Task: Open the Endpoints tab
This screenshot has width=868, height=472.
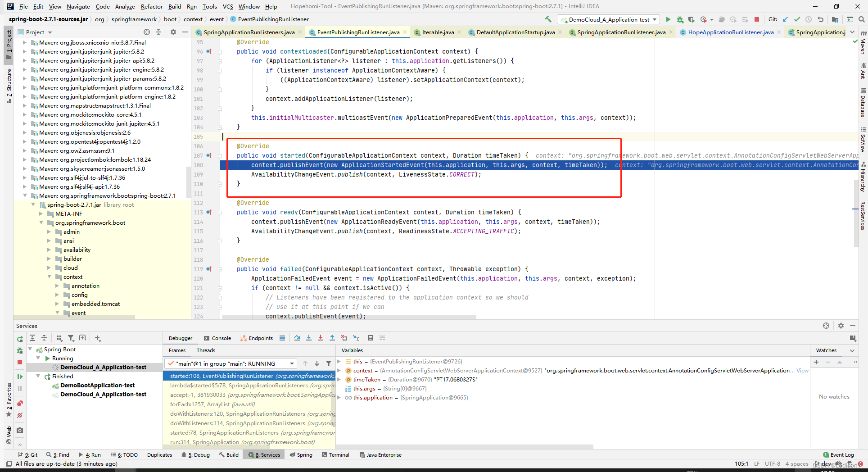Action: pos(257,338)
